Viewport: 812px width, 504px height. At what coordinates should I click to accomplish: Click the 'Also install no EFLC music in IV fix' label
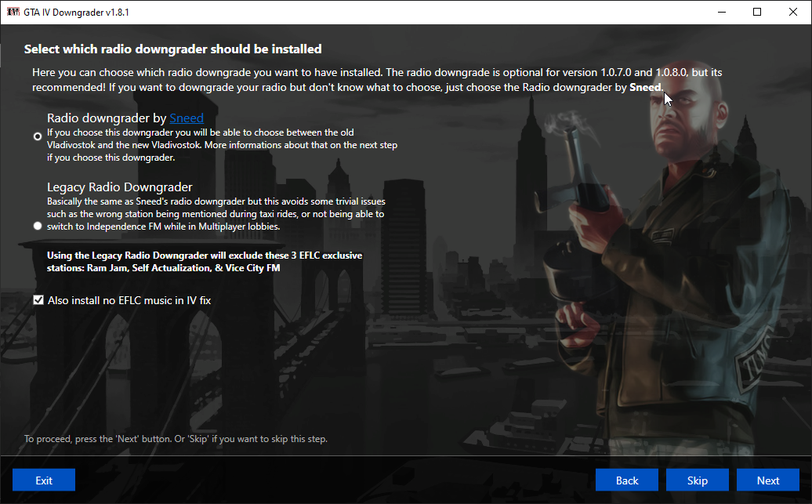point(129,300)
